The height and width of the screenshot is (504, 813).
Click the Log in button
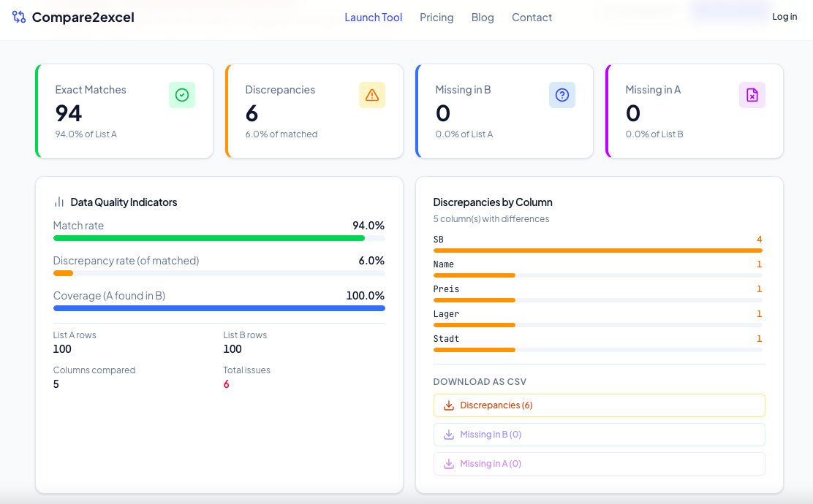pyautogui.click(x=784, y=17)
